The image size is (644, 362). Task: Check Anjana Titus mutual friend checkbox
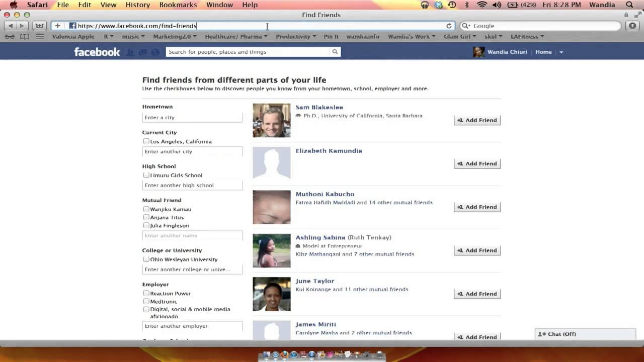(146, 218)
